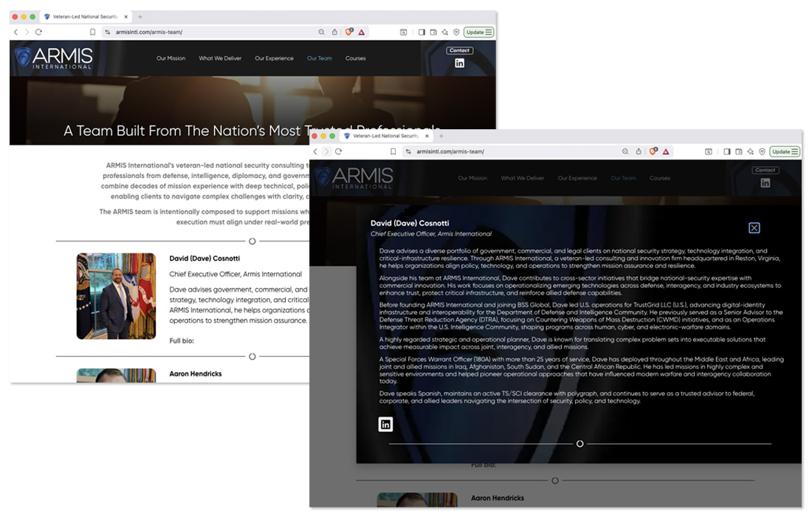Toggle sidebar panel icon in back window toolbar
This screenshot has width=812, height=517.
422,32
